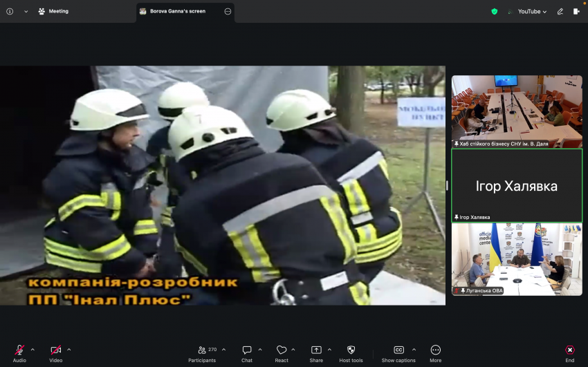Unmute the Audio microphone

(19, 353)
